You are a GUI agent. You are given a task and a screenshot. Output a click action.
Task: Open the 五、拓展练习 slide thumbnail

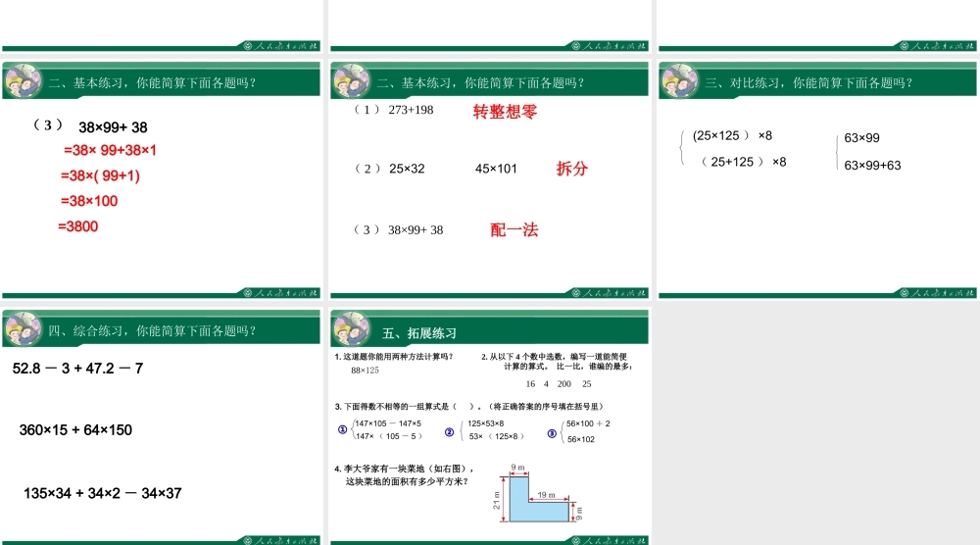(489, 426)
